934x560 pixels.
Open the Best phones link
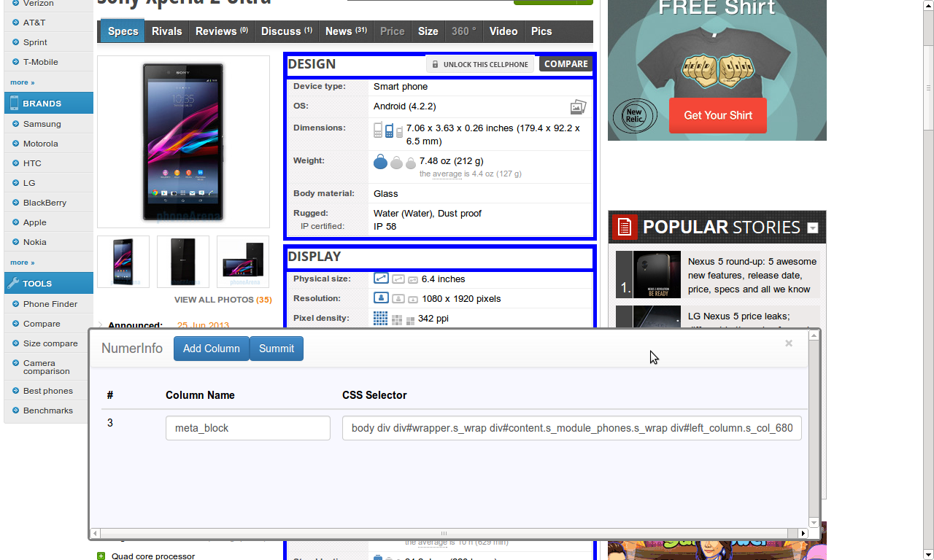[47, 391]
